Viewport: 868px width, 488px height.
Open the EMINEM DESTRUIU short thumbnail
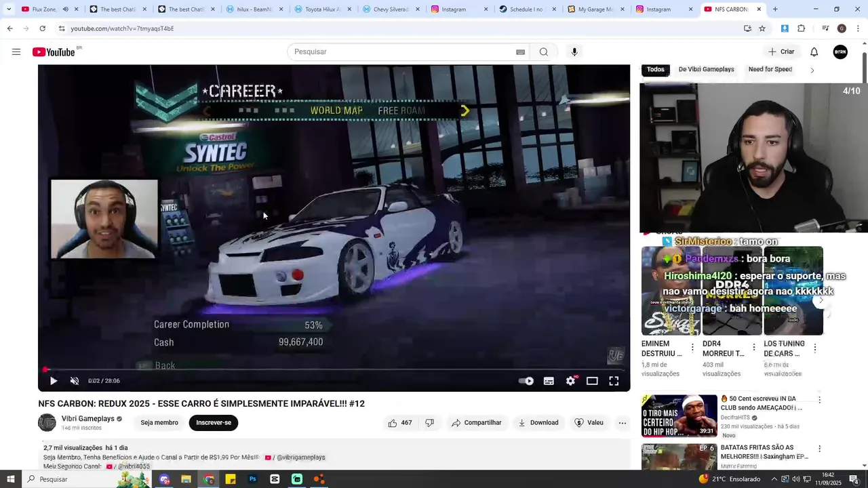tap(671, 291)
